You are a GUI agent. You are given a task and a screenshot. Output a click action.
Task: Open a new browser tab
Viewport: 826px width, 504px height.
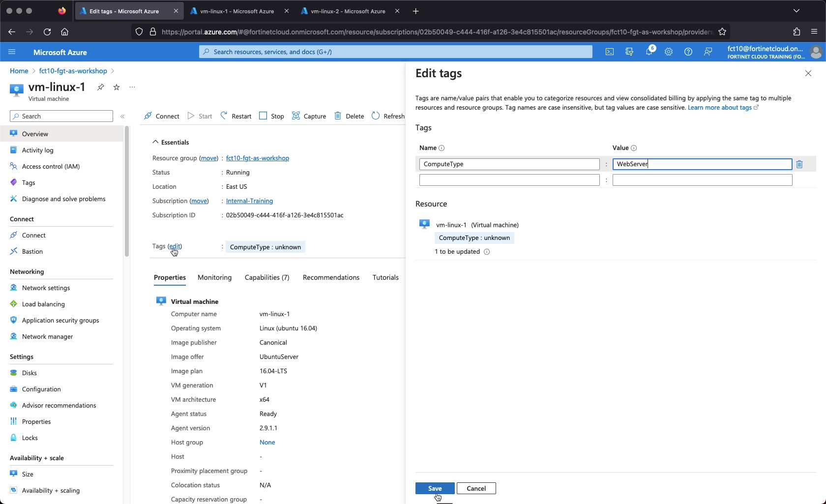[415, 11]
